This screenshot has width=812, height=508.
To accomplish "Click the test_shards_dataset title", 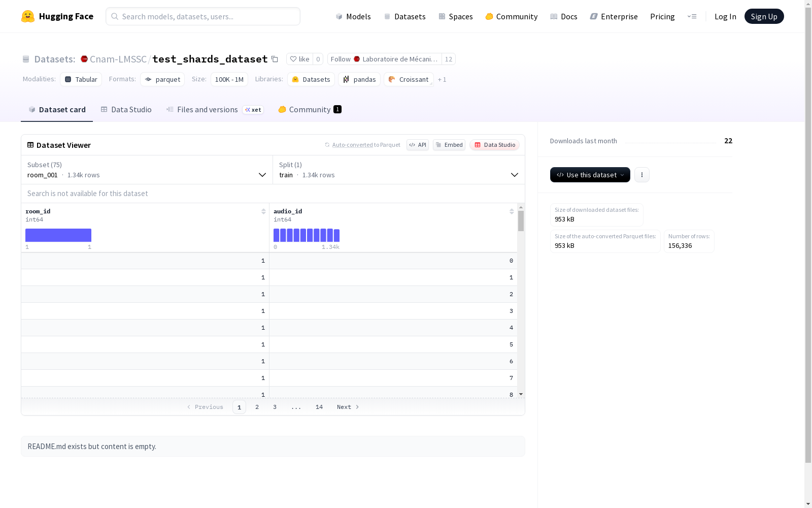I will coord(210,59).
